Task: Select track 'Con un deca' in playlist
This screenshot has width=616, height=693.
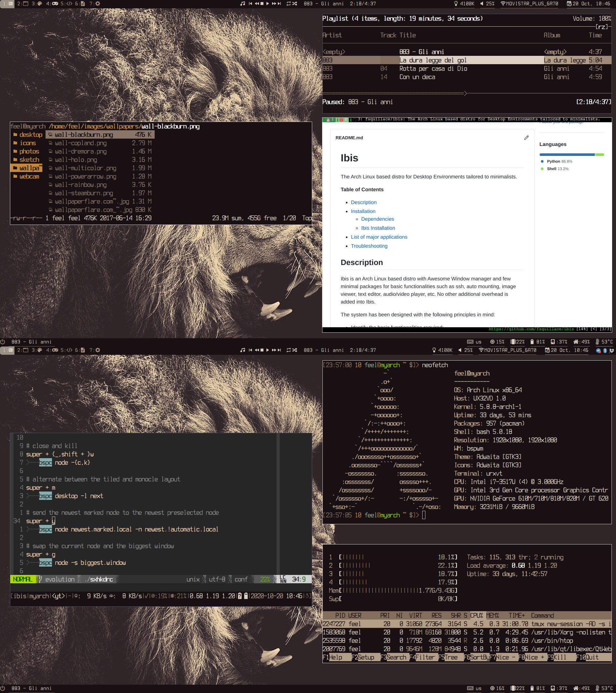Action: (467, 77)
